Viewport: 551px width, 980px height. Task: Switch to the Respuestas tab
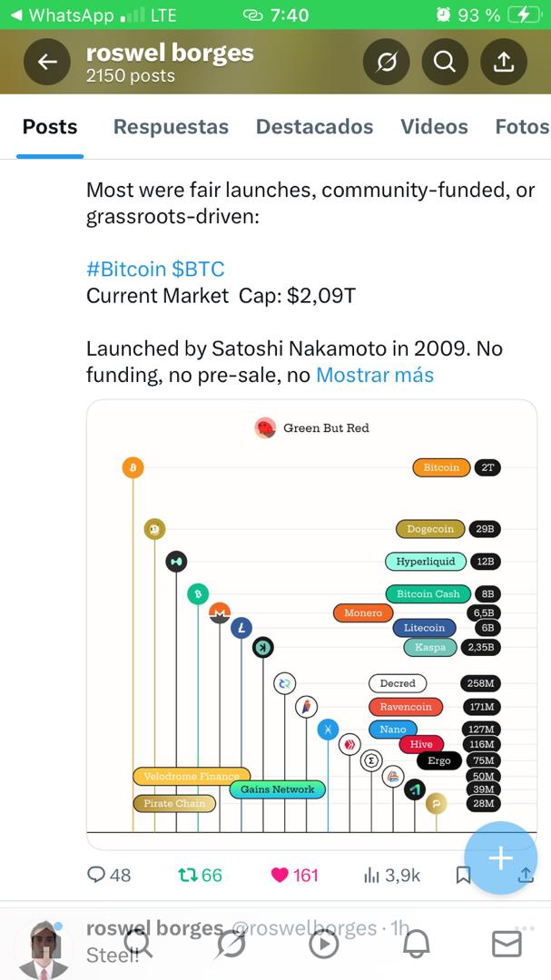171,127
